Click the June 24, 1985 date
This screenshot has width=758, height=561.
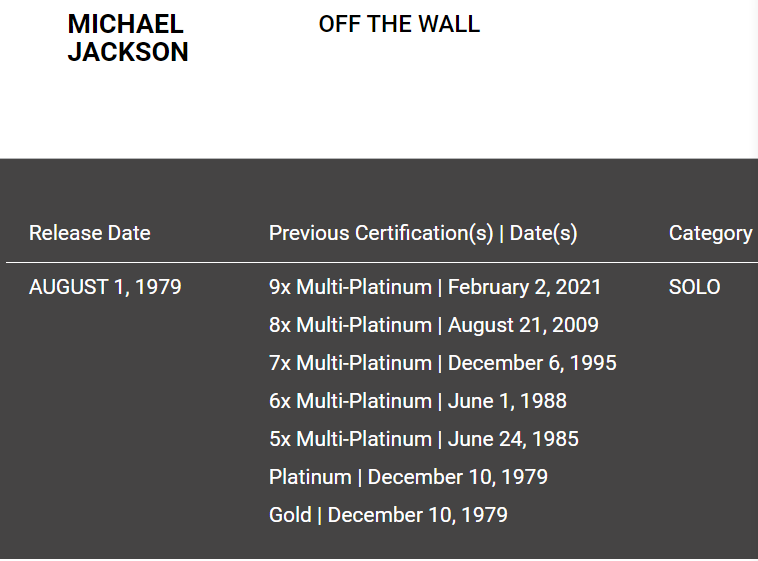(513, 439)
